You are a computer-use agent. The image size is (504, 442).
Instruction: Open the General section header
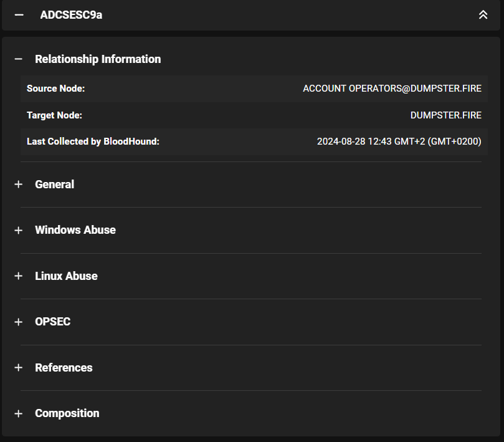[x=55, y=185]
